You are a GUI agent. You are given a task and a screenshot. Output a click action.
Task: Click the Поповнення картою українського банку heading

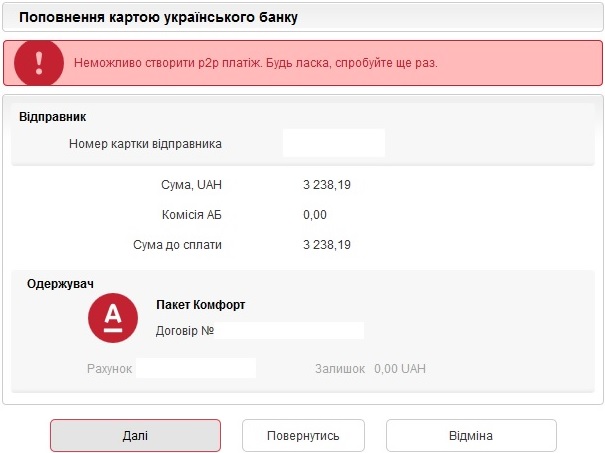point(158,17)
